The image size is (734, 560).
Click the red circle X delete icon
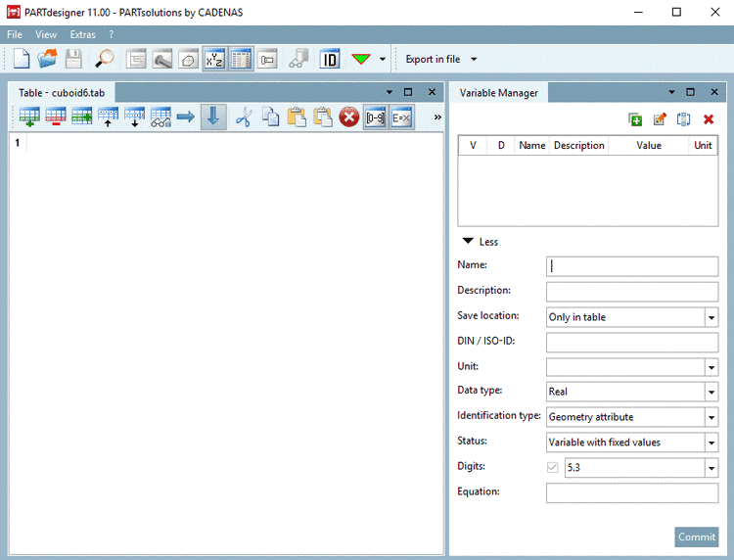coord(349,117)
